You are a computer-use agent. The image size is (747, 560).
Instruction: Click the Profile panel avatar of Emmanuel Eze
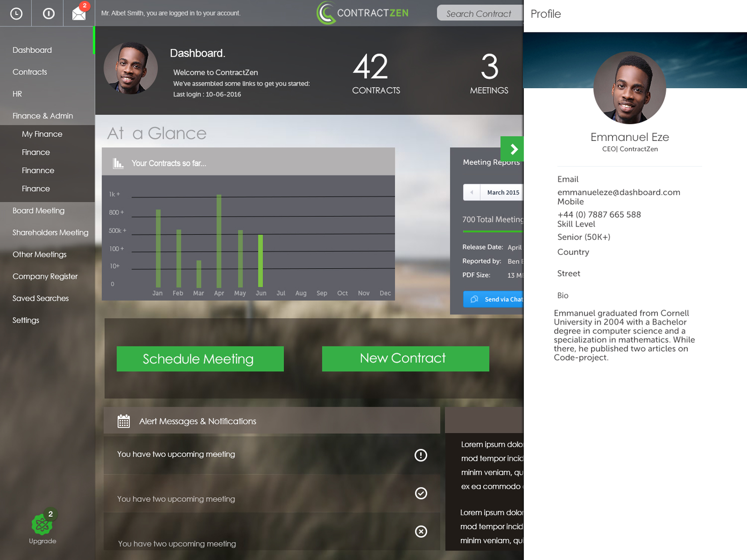click(629, 88)
